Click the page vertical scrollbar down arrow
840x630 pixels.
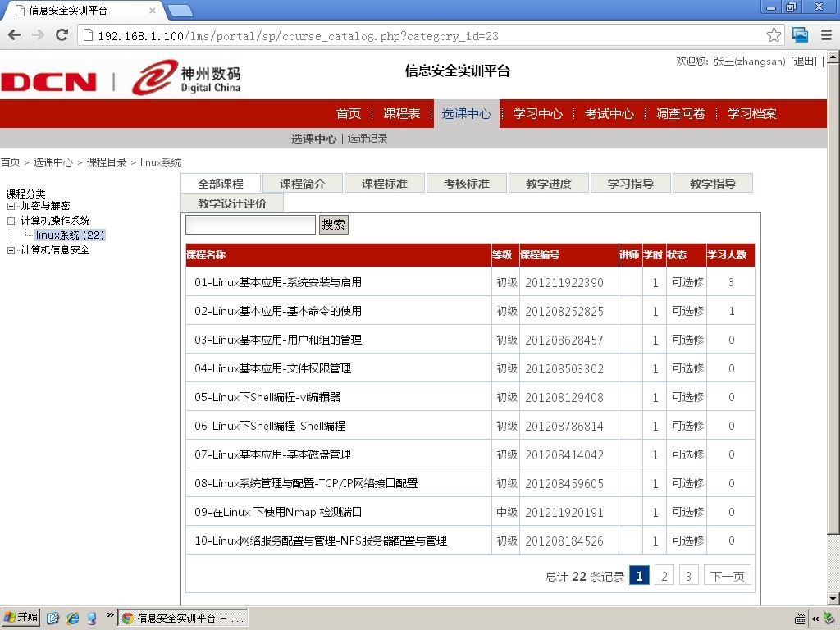(833, 598)
